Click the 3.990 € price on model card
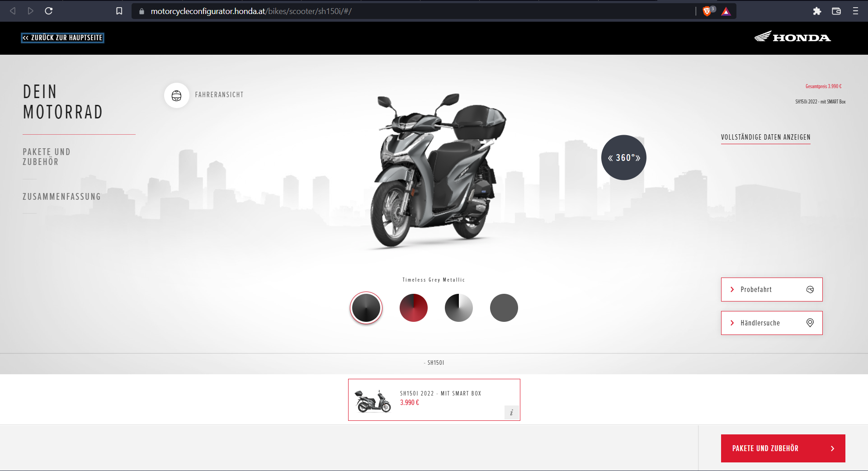868x471 pixels. 410,403
